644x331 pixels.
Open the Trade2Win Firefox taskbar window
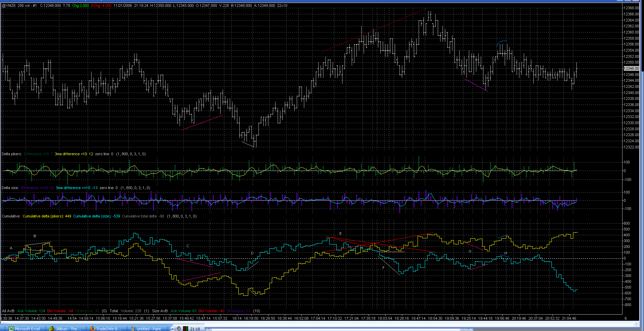click(106, 329)
